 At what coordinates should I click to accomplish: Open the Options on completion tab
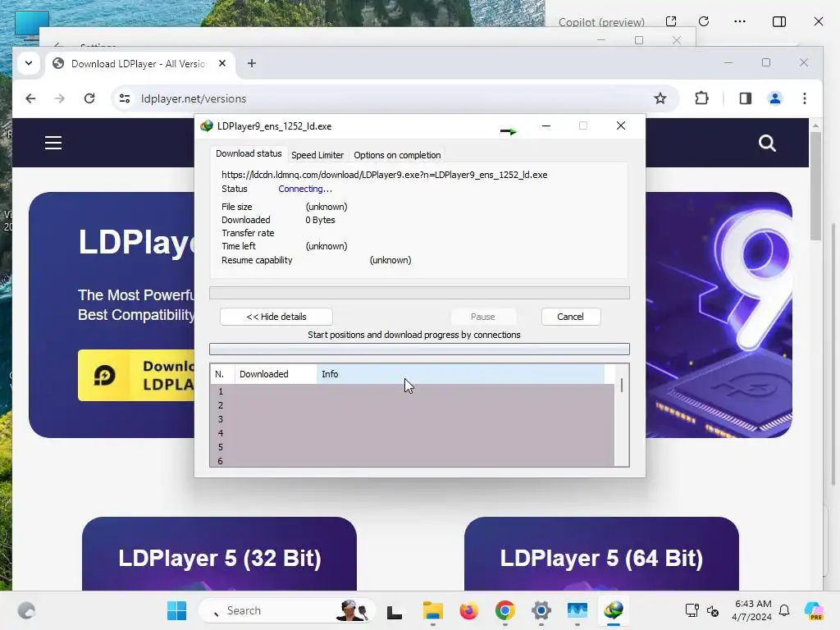[397, 155]
